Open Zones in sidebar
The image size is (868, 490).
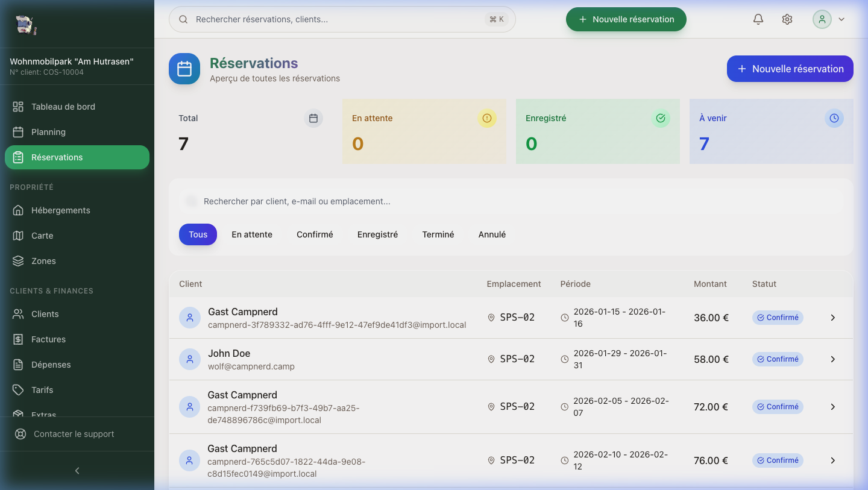(x=77, y=261)
